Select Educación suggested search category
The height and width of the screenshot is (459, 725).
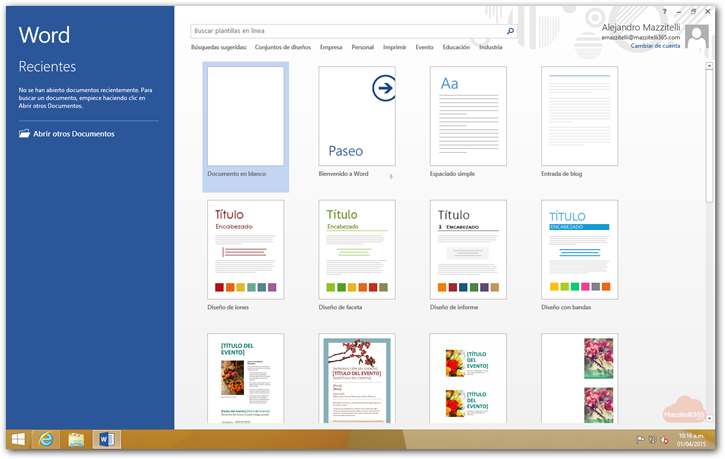[x=456, y=47]
